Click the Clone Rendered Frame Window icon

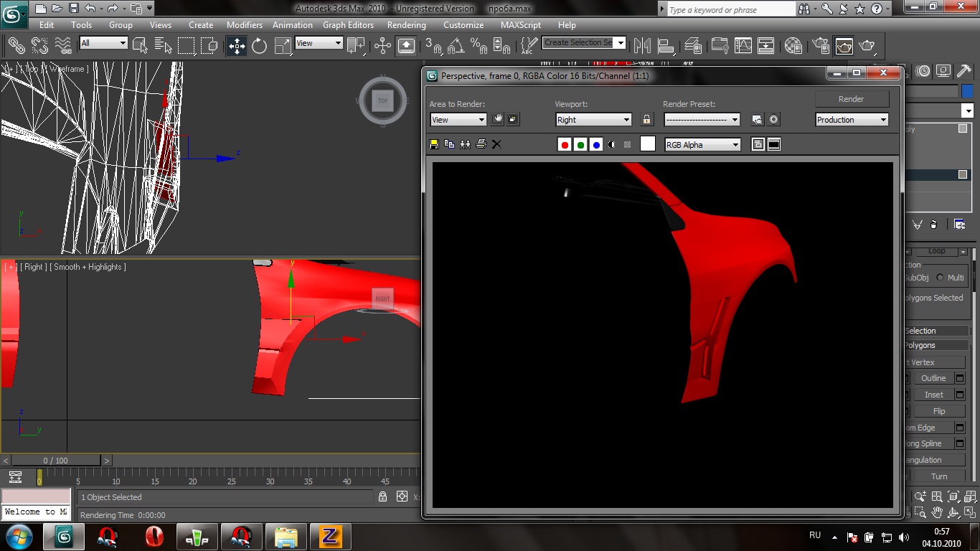[x=465, y=144]
